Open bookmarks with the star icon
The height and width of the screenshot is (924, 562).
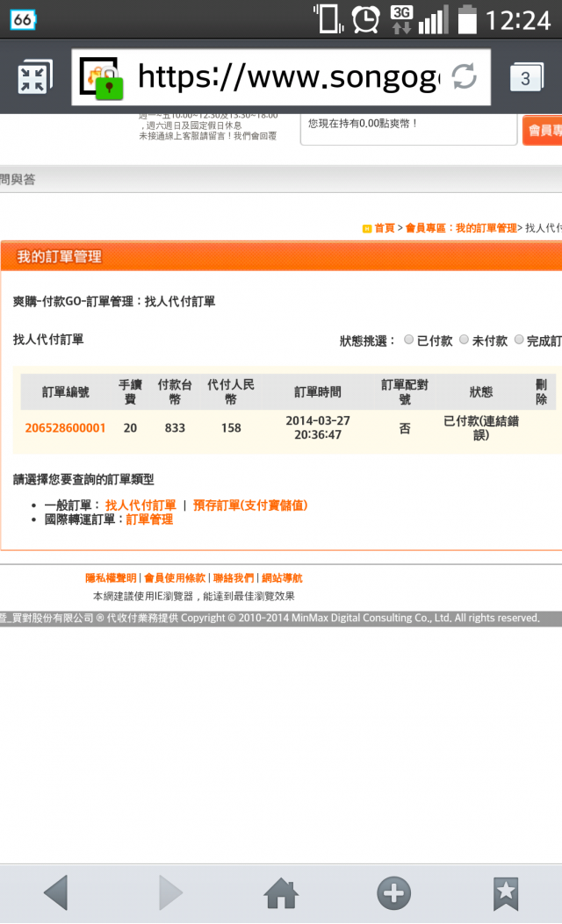click(x=506, y=892)
